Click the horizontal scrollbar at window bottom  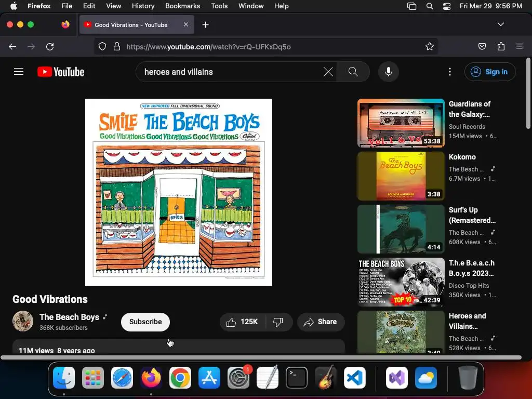tap(261, 357)
